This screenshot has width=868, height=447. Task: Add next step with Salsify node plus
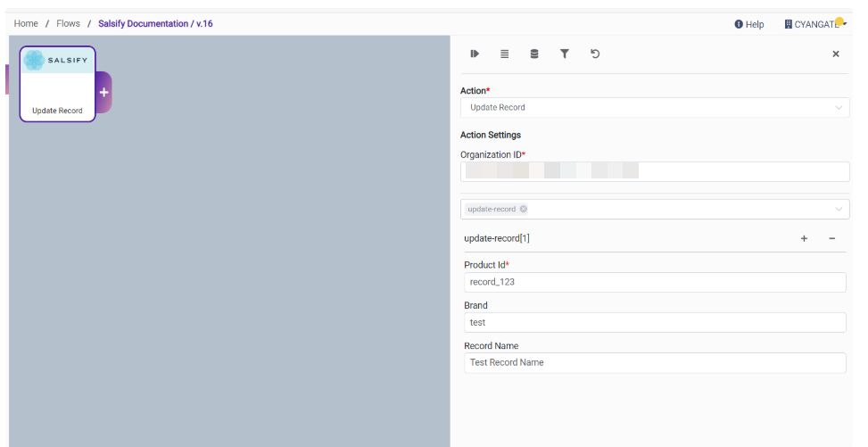(x=103, y=92)
